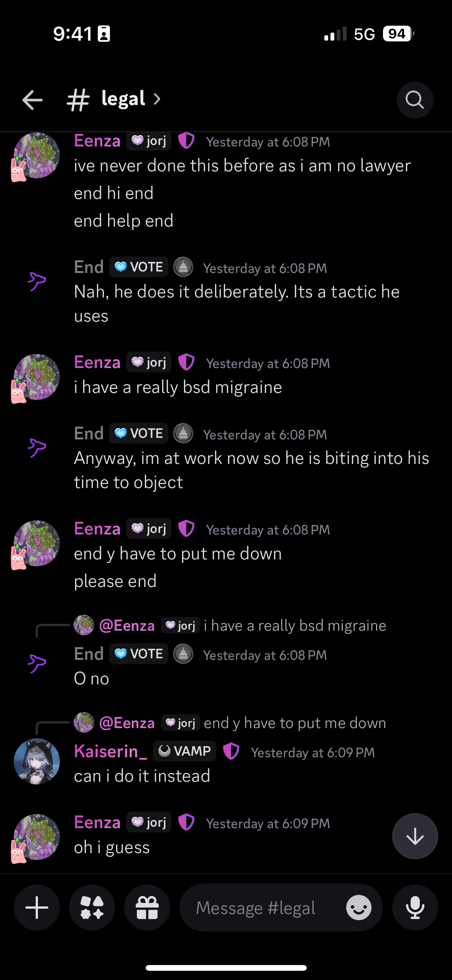Open the search in #legal channel
The image size is (452, 980).
(x=415, y=100)
